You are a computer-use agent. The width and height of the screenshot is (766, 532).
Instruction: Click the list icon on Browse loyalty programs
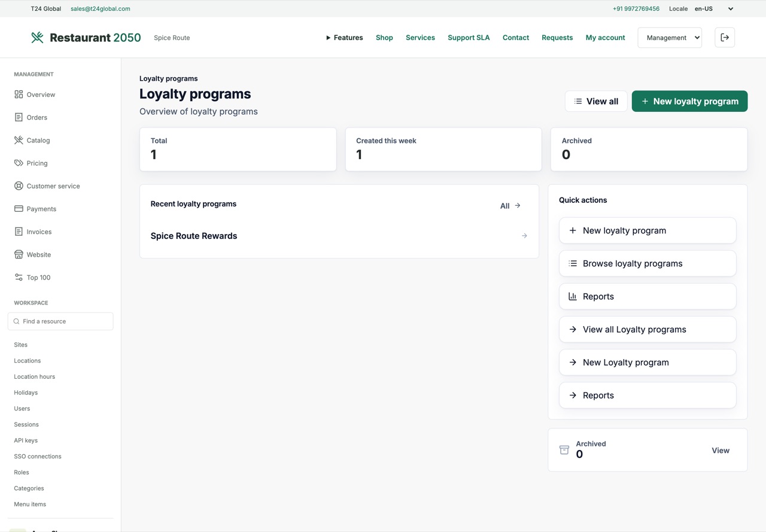[573, 263]
